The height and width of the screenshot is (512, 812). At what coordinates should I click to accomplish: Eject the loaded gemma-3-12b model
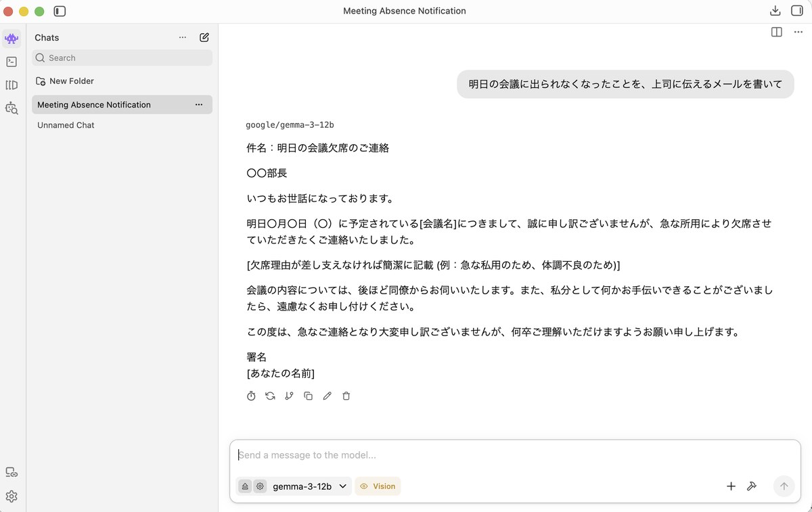tap(245, 486)
